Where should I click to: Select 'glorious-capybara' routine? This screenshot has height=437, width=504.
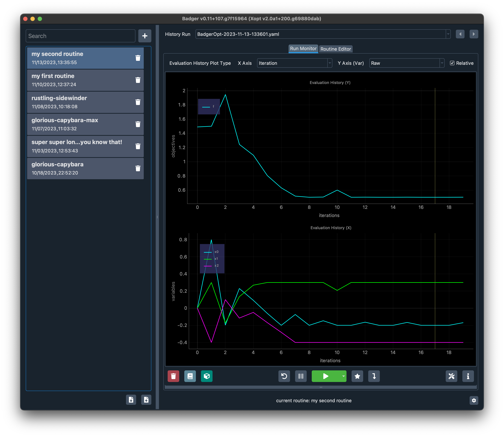[85, 168]
